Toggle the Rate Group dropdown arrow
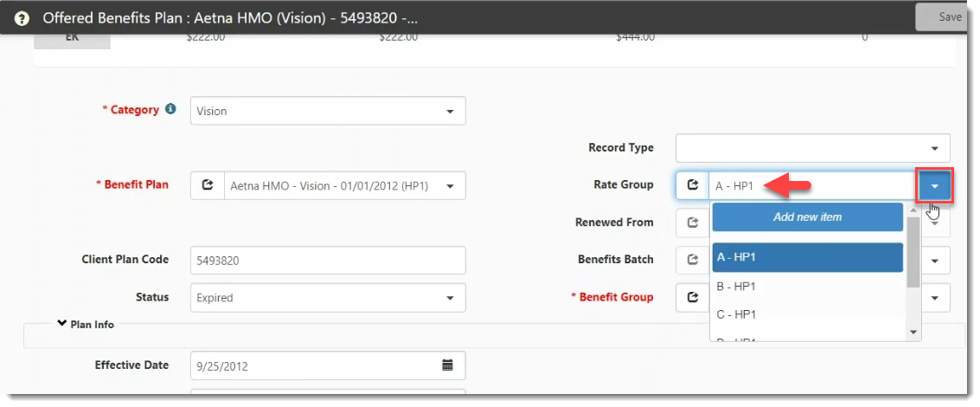 click(x=935, y=185)
